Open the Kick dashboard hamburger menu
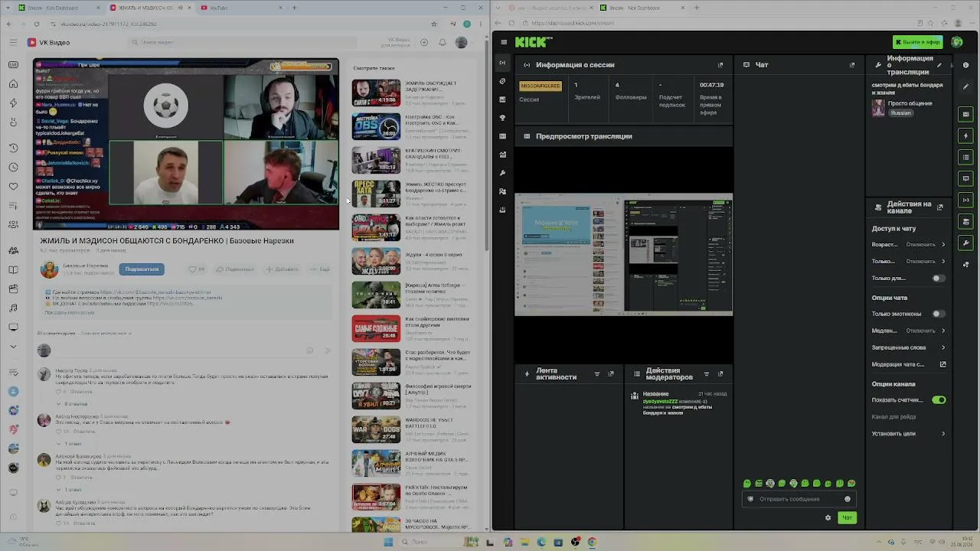The image size is (980, 551). (503, 42)
